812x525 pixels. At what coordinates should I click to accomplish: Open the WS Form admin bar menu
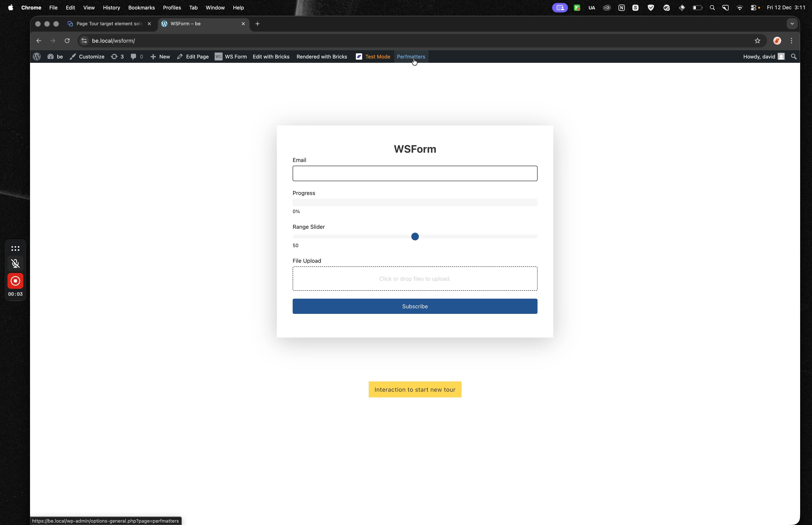pyautogui.click(x=231, y=57)
